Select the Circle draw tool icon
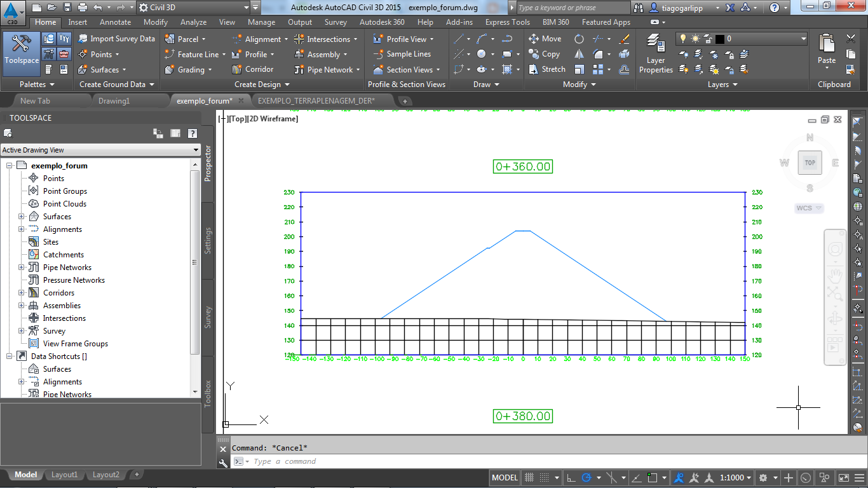The width and height of the screenshot is (868, 488). pos(482,54)
